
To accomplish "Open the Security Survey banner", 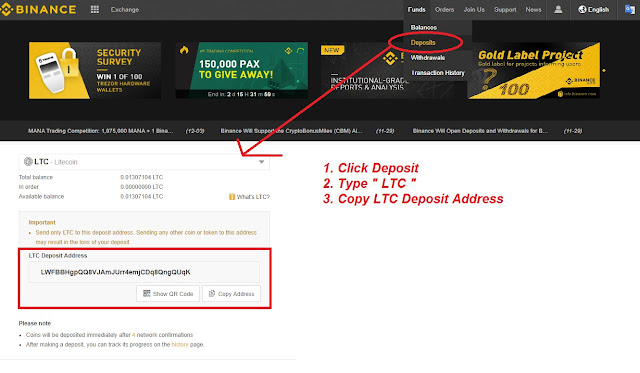I will pos(95,70).
